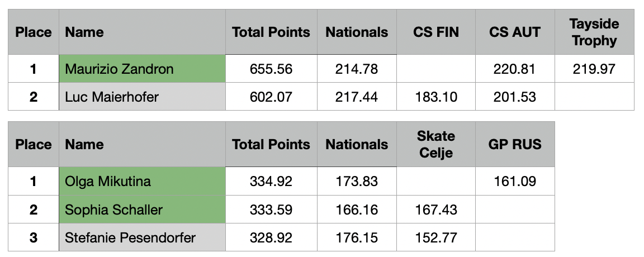The height and width of the screenshot is (257, 644).
Task: Select the Skate Celje column header
Action: pos(436,144)
